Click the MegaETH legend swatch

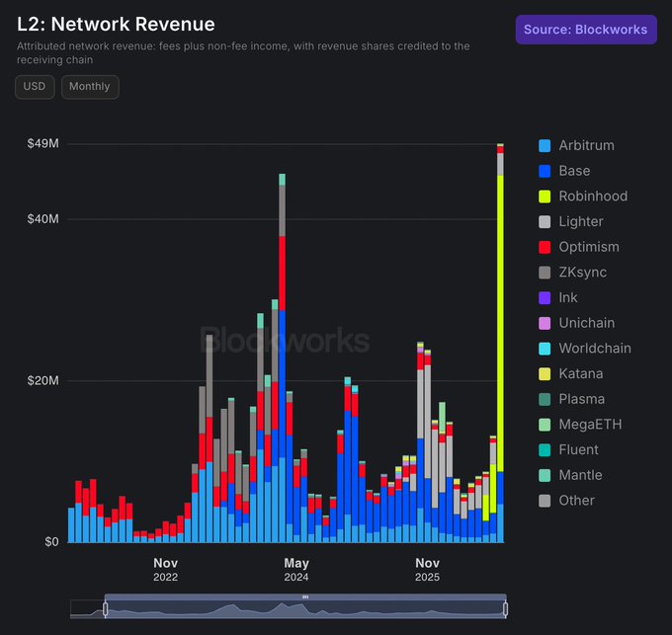pyautogui.click(x=545, y=425)
